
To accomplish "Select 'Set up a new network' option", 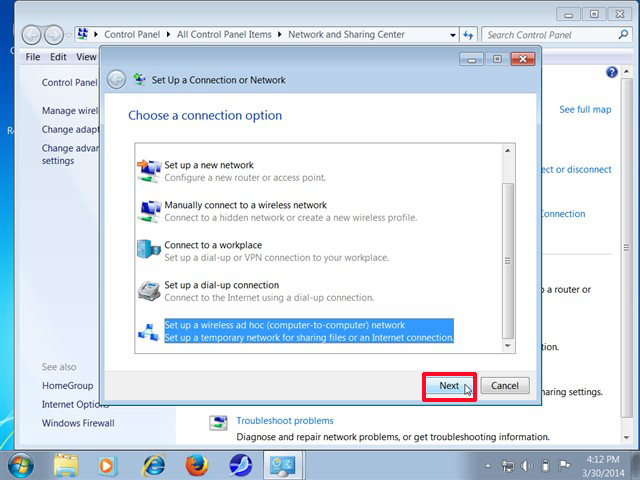I will pyautogui.click(x=245, y=171).
